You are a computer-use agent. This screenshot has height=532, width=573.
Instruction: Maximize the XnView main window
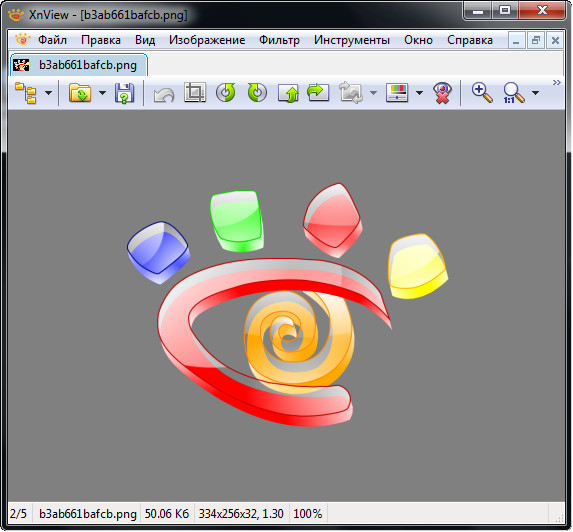click(505, 10)
